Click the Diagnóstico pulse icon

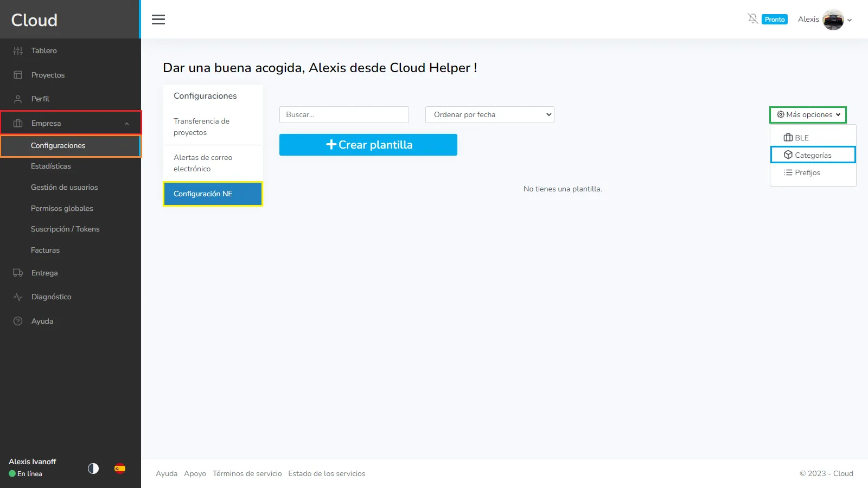(x=18, y=297)
